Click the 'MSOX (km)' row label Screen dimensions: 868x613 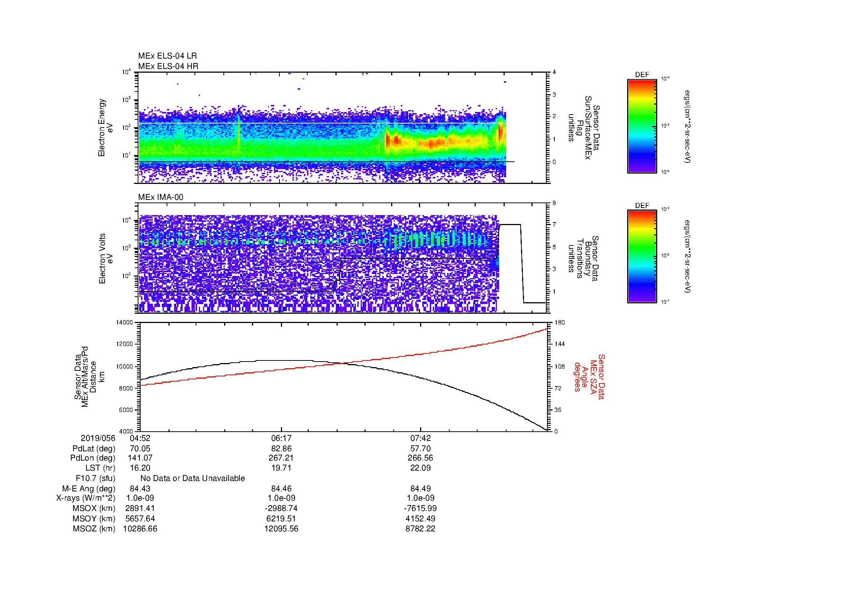click(x=94, y=508)
